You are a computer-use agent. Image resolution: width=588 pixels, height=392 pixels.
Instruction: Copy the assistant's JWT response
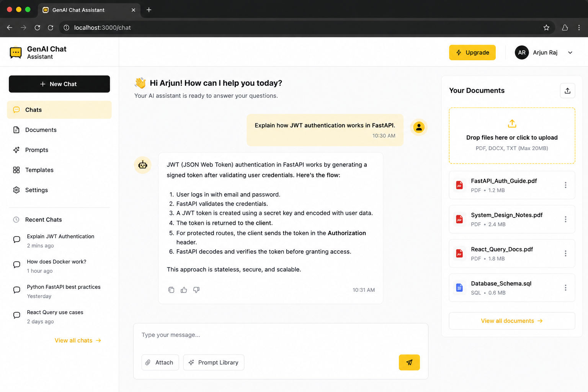pos(171,290)
